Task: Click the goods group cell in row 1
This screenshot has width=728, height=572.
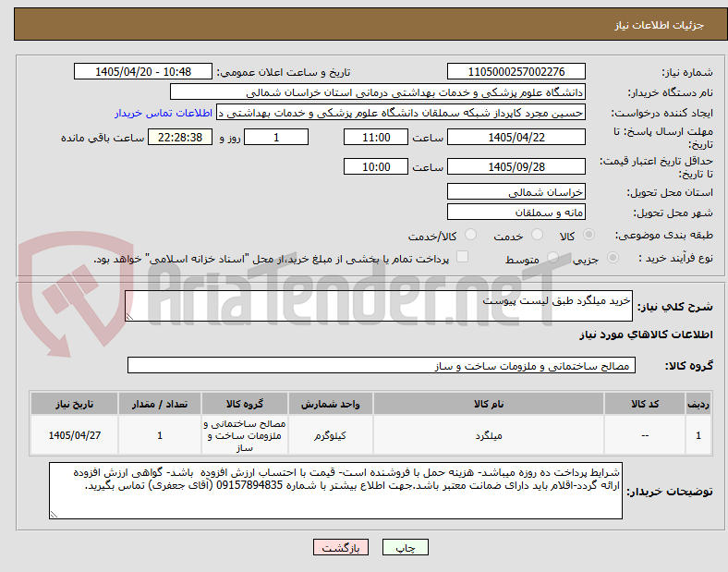Action: coord(245,435)
